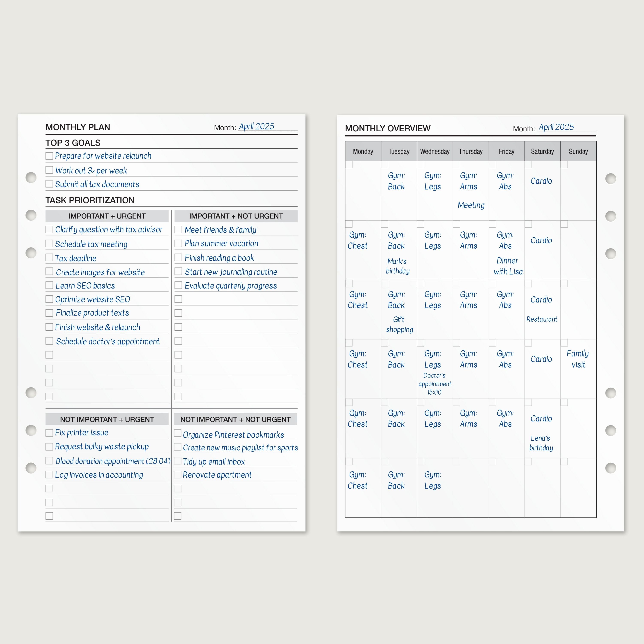The width and height of the screenshot is (644, 644).
Task: Check 'Schedule doctor's appointment' task box
Action: point(49,341)
